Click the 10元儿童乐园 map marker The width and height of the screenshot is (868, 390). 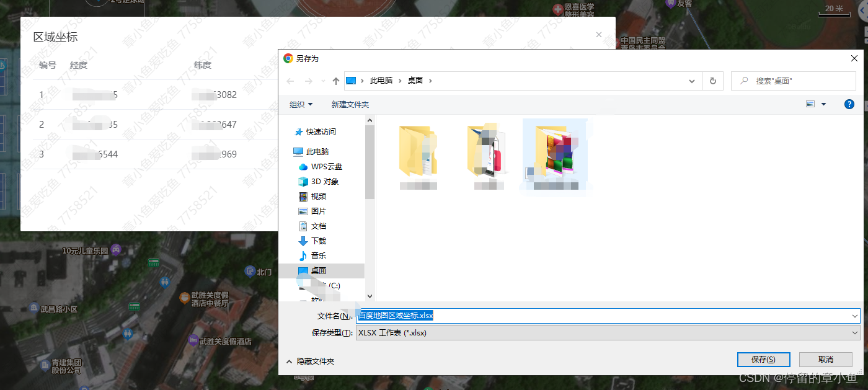(115, 250)
